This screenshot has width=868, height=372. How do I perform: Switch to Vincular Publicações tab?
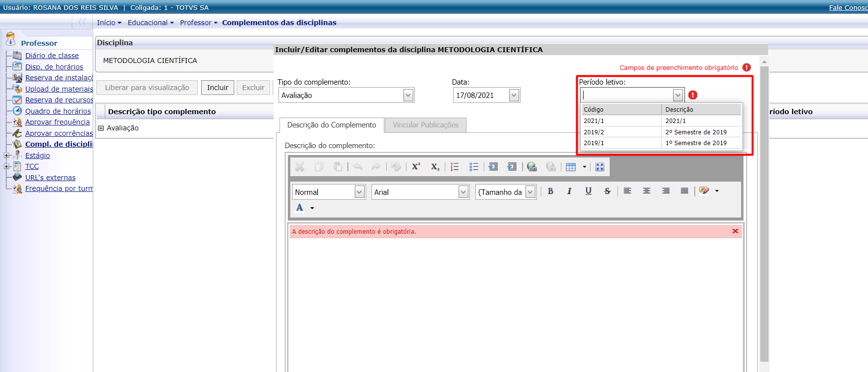(x=426, y=125)
